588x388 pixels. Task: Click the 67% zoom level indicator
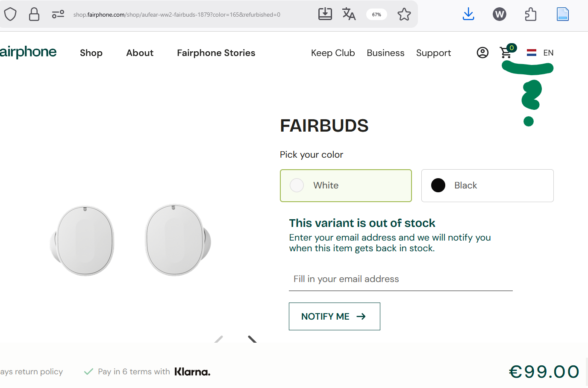point(376,15)
